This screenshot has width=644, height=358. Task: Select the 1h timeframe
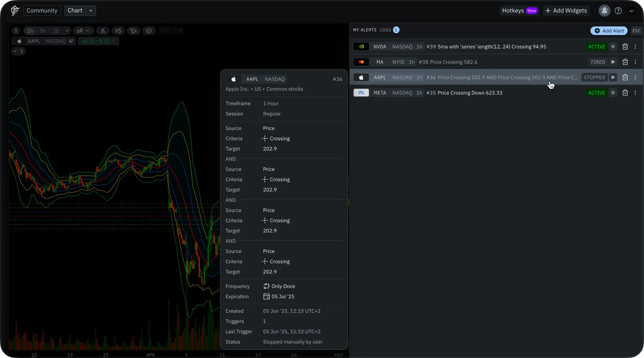[x=30, y=31]
